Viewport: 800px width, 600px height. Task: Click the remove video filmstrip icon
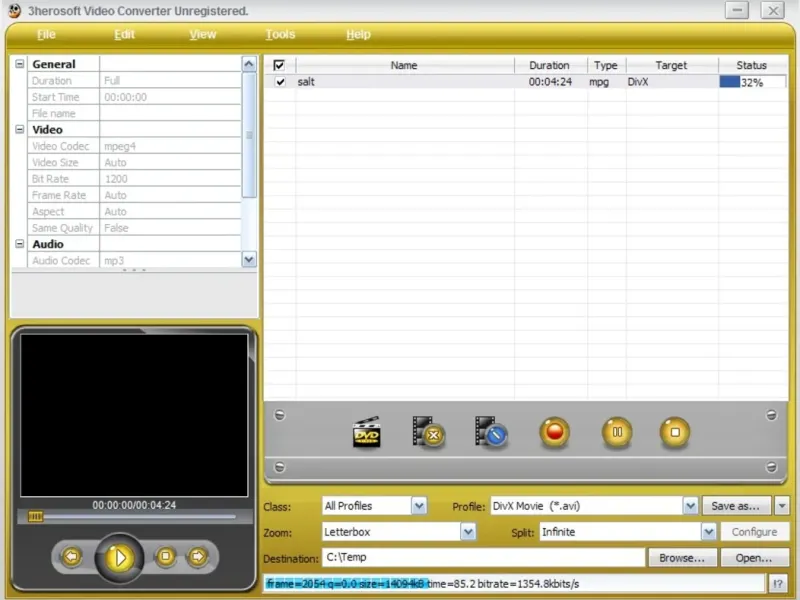[428, 432]
